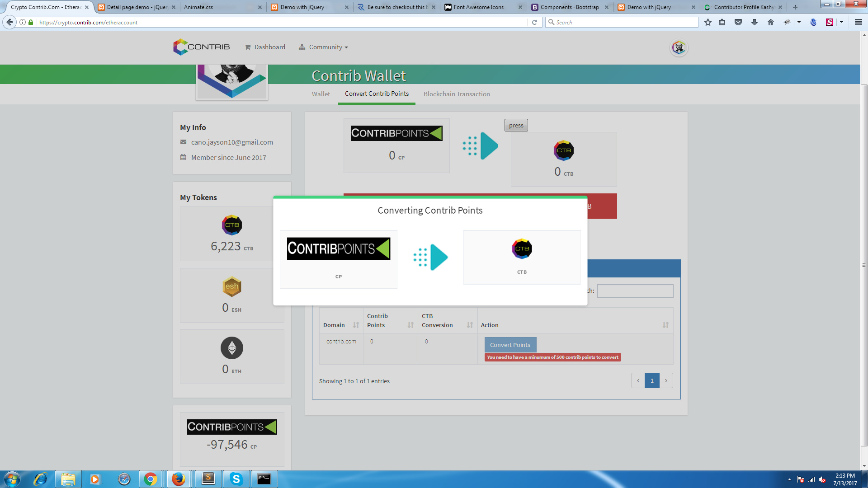This screenshot has width=868, height=488.
Task: Go to the next page in pagination
Action: pyautogui.click(x=666, y=380)
